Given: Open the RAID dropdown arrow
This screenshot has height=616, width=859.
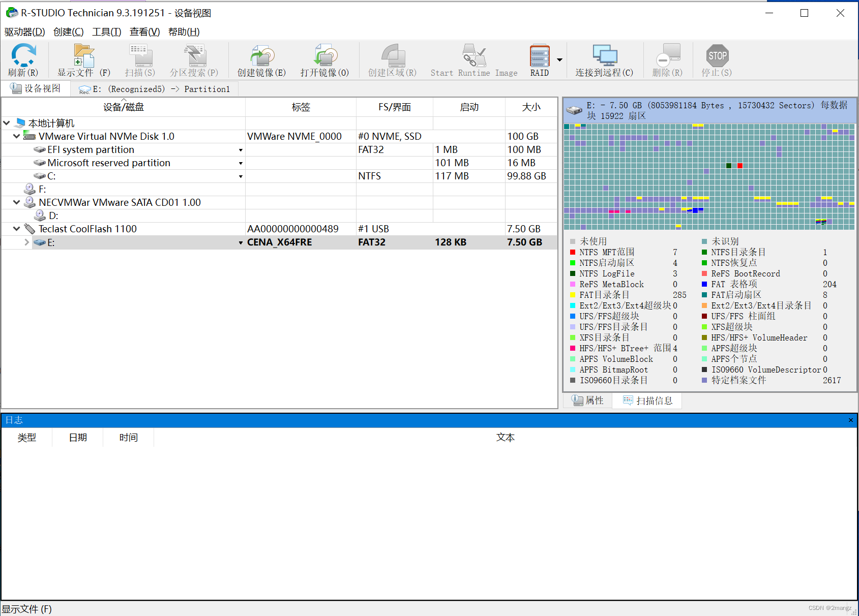Looking at the screenshot, I should tap(559, 59).
